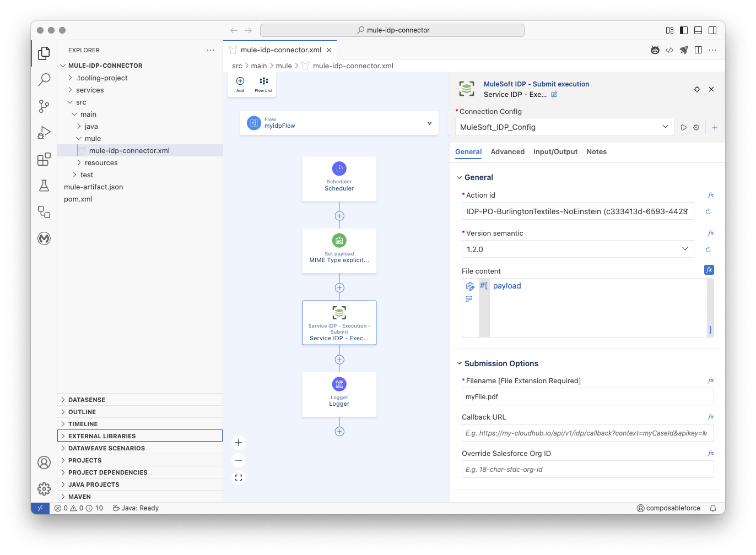756x555 pixels.
Task: Toggle fx expression mode on Filename field
Action: click(x=710, y=380)
